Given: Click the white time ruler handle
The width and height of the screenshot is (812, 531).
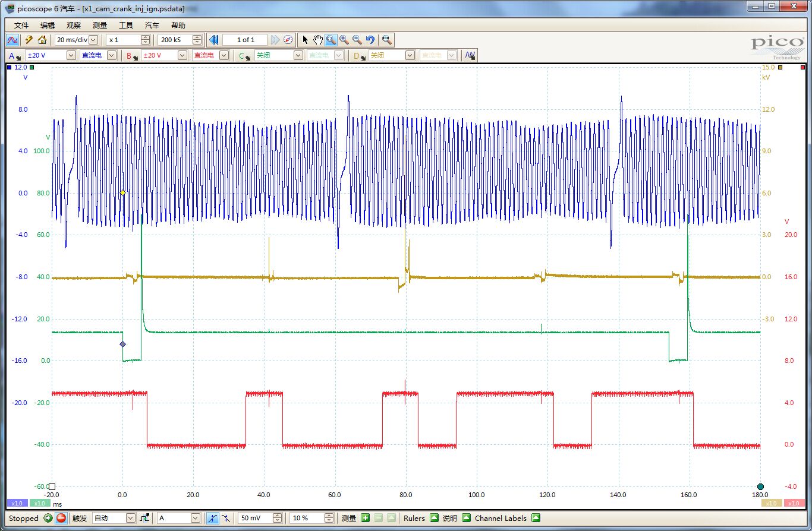Looking at the screenshot, I should pyautogui.click(x=52, y=486).
